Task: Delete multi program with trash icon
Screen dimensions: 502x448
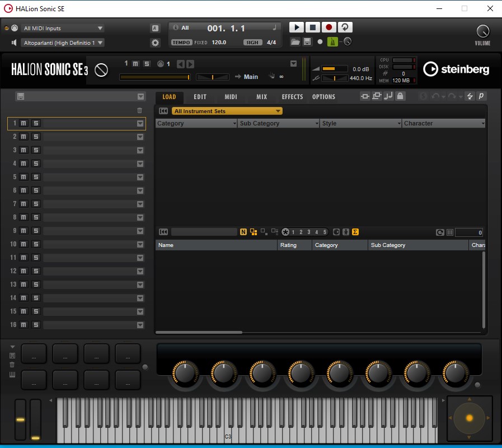Action: [x=139, y=110]
